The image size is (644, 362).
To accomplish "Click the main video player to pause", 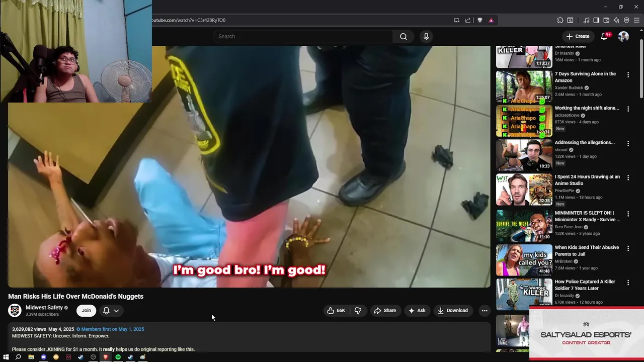I will 249,167.
